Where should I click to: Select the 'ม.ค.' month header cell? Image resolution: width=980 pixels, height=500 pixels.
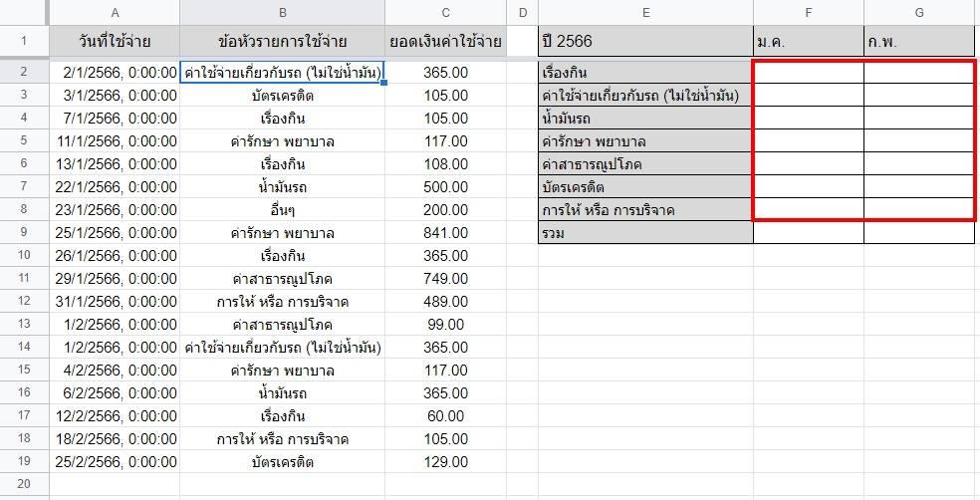pos(809,41)
